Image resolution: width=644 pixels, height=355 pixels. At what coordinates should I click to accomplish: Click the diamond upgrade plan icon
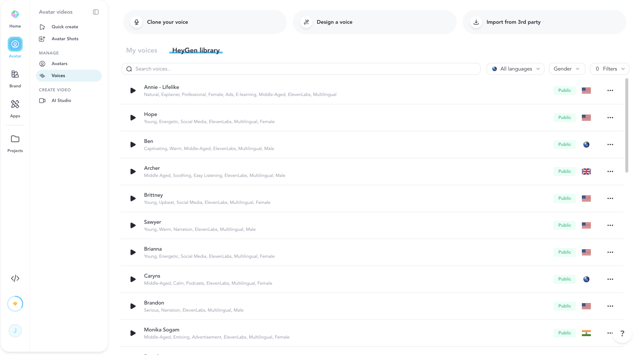point(15,304)
